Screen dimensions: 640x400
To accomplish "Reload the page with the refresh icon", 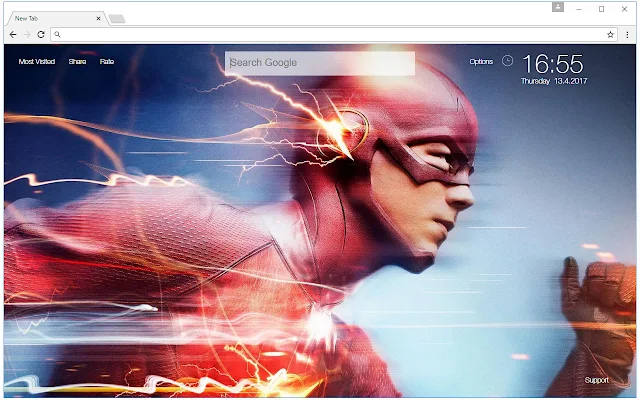I will point(41,35).
